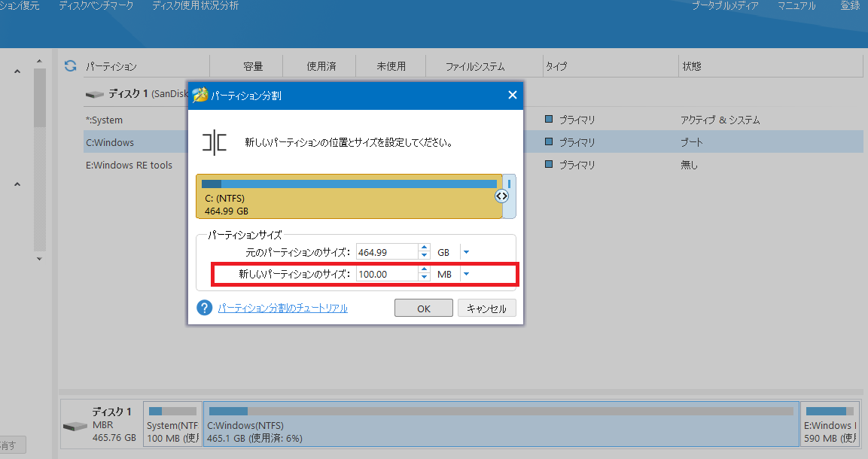The width and height of the screenshot is (868, 459).
Task: Select E:Windows 590 MB block in disk map
Action: 830,424
